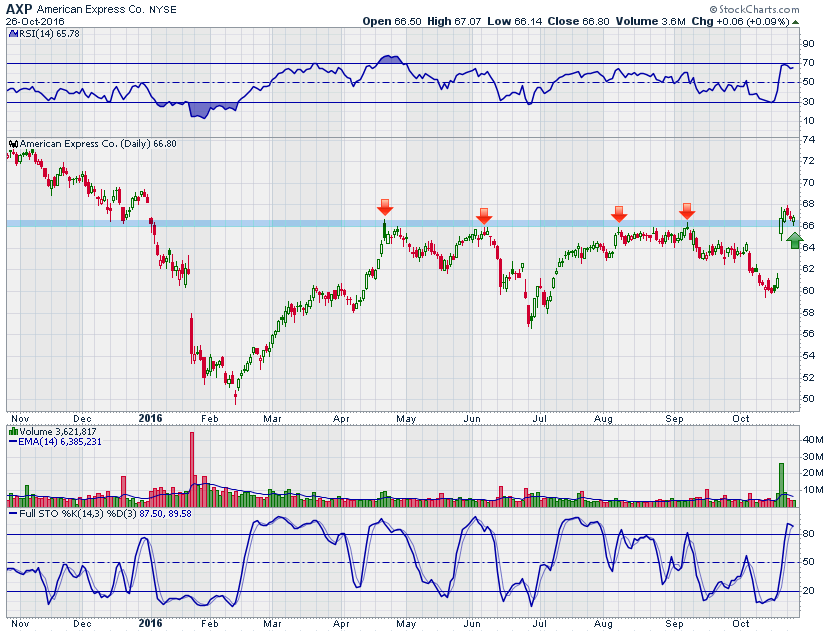The height and width of the screenshot is (633, 827).
Task: Click the American Express Co. (Daily) 66.80 legend
Action: [98, 144]
